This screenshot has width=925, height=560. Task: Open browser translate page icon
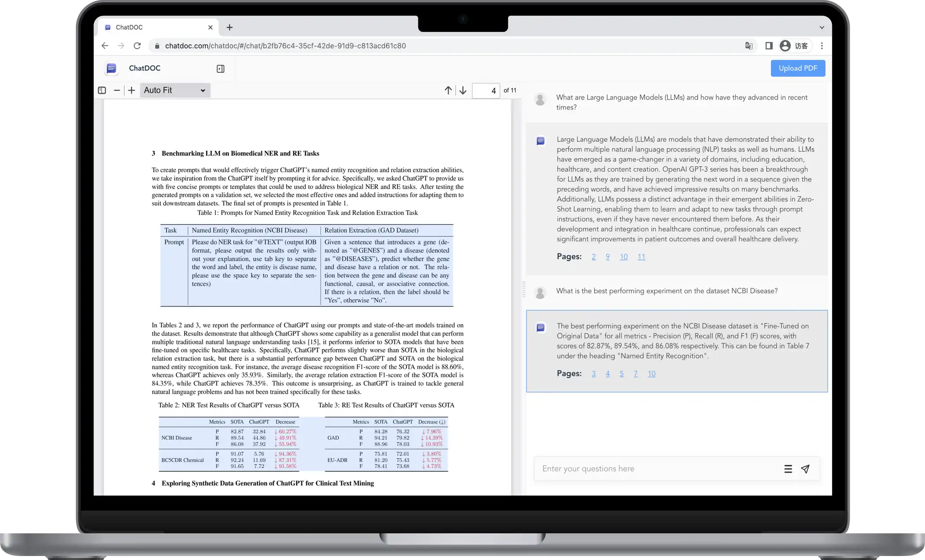(x=749, y=46)
